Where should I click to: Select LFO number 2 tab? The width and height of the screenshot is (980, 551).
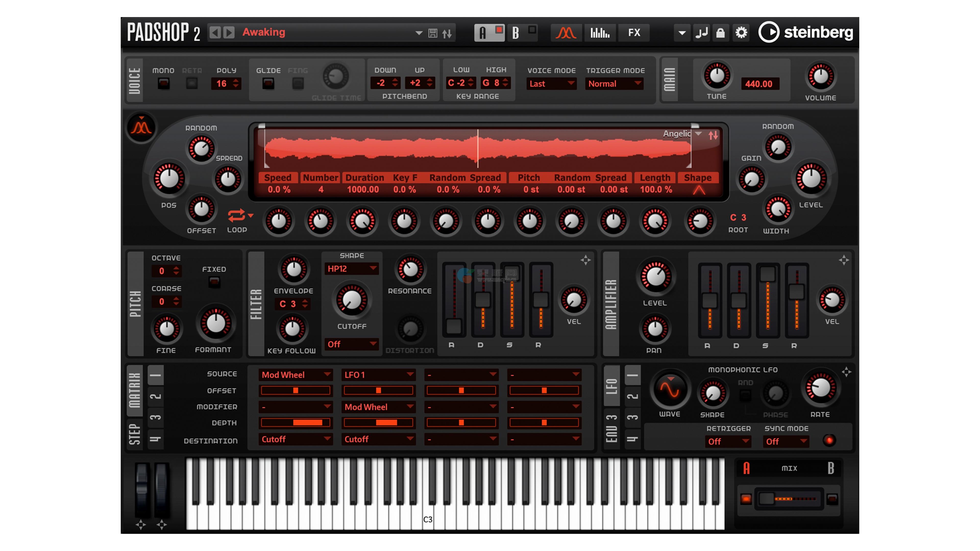coord(633,397)
